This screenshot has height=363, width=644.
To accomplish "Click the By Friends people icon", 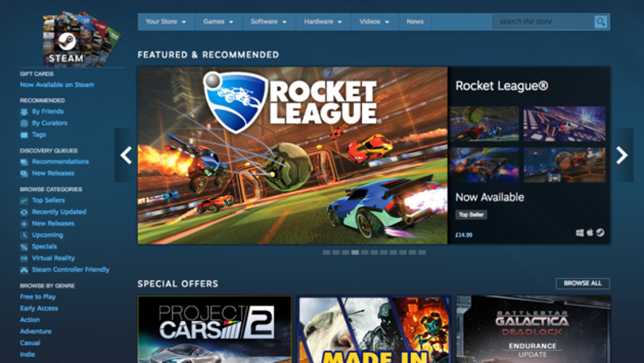I will pyautogui.click(x=24, y=111).
